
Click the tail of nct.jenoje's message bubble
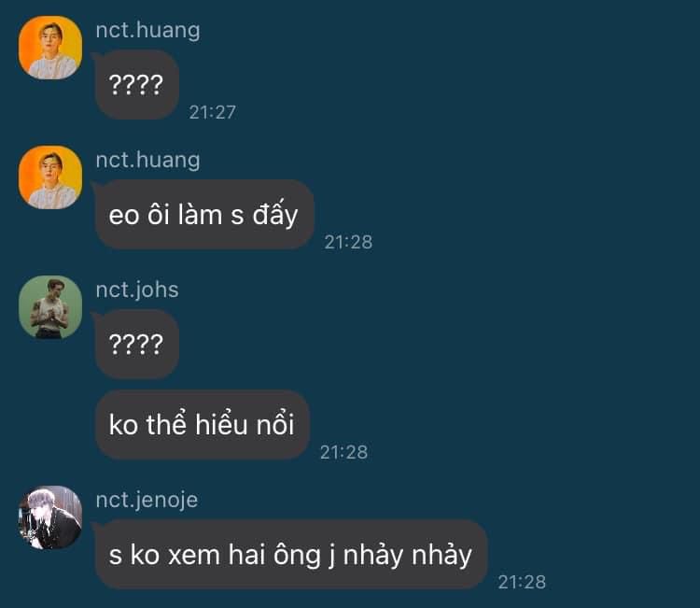tap(94, 526)
